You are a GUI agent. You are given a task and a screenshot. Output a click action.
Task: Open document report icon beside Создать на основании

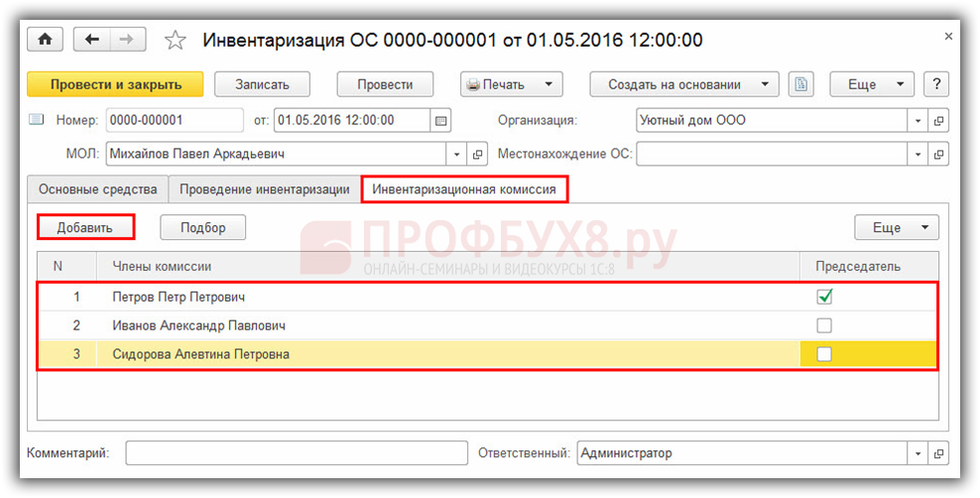coord(800,84)
